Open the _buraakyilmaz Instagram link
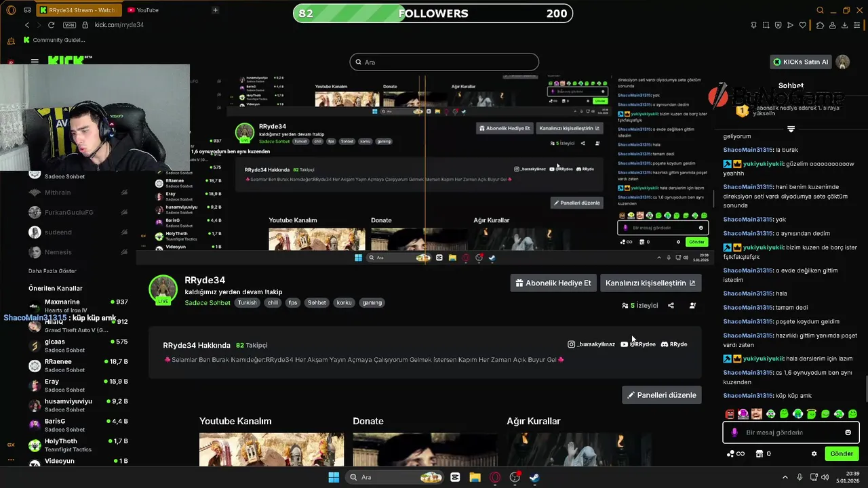Screen dimensions: 868x488 tap(591, 344)
